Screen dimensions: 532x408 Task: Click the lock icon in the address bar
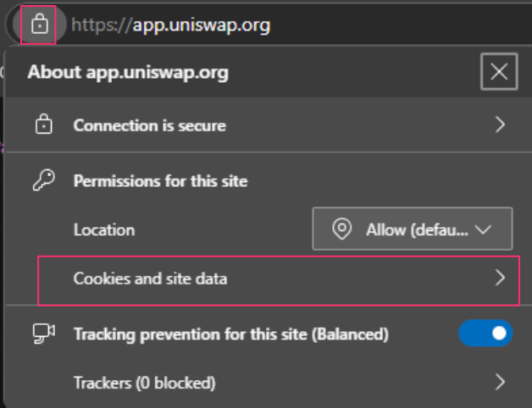coord(40,25)
